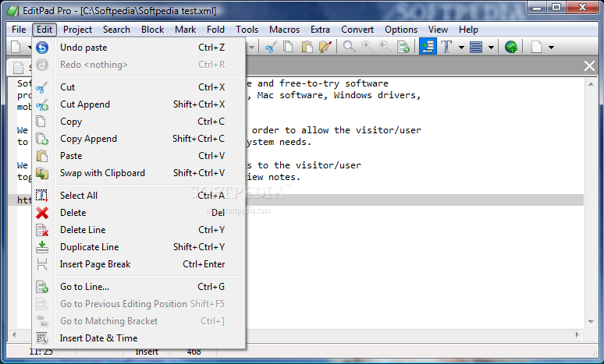Open the Tools menu

coord(247,30)
